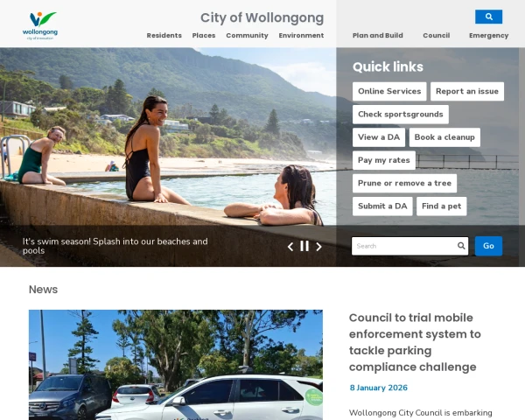The width and height of the screenshot is (525, 420).
Task: Click the Wollongong city logo
Action: (40, 25)
